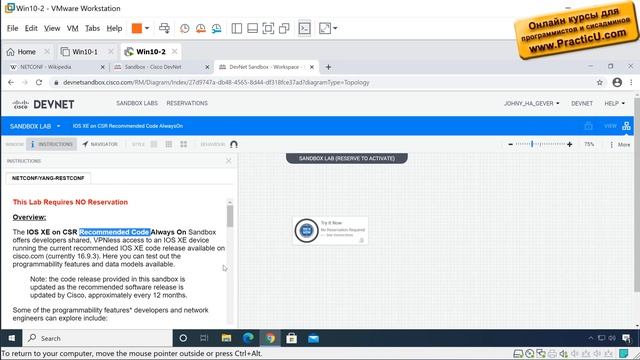Click the revert to snapshot icon
The image size is (640, 360).
coord(200,28)
